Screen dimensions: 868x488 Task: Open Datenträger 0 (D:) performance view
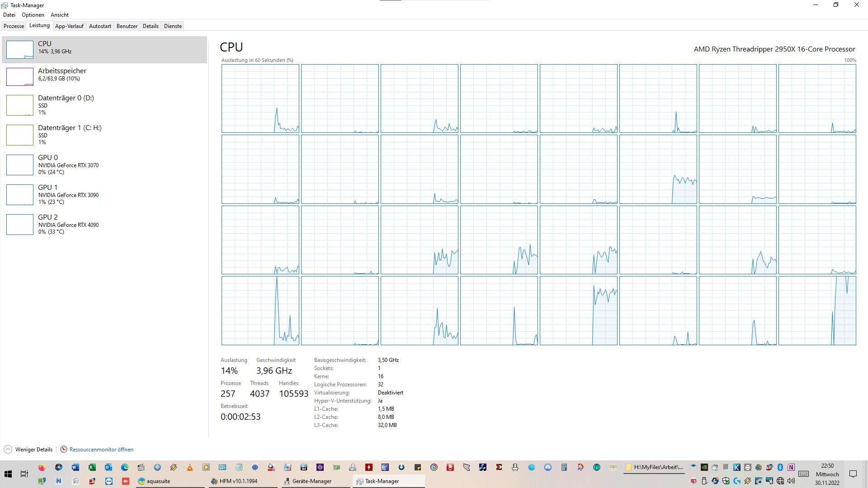tap(104, 105)
